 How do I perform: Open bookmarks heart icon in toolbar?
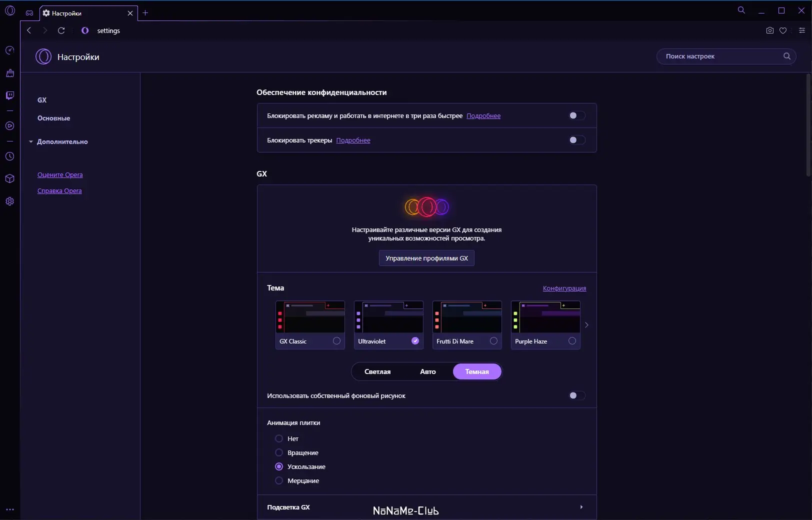coord(783,30)
